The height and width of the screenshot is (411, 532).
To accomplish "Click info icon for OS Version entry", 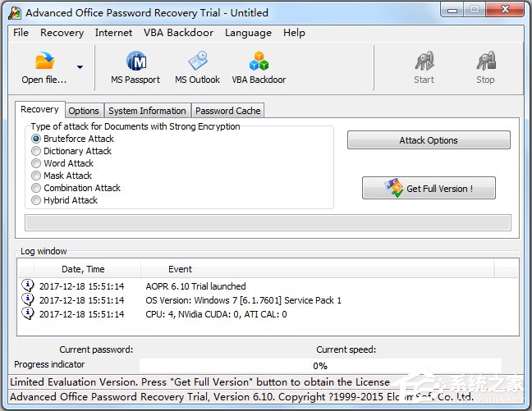I will coord(27,299).
